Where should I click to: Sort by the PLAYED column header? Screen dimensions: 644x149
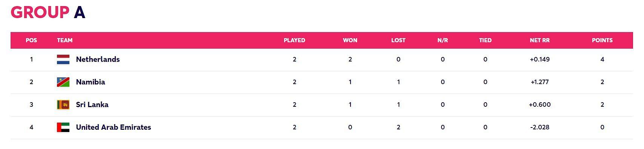(294, 40)
